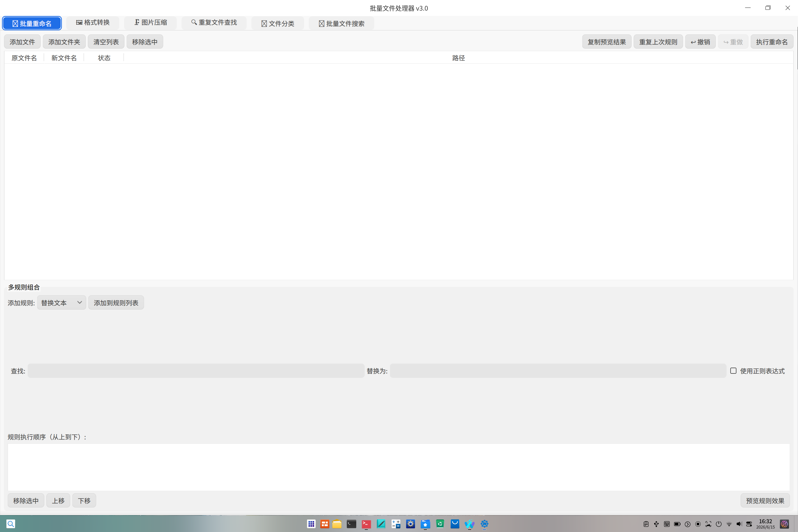The width and height of the screenshot is (798, 532).
Task: Expand the 替换文本 rule type dropdown
Action: [x=61, y=303]
